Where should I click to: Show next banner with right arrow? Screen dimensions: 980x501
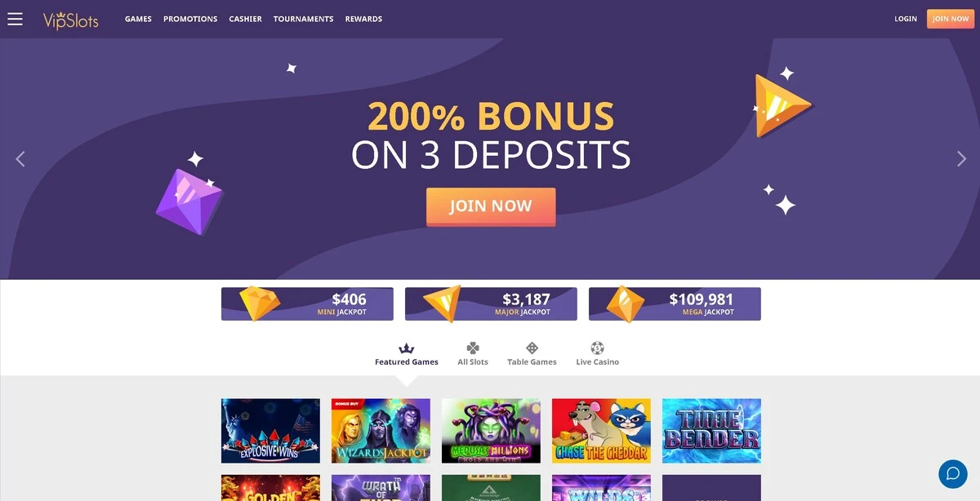(961, 159)
